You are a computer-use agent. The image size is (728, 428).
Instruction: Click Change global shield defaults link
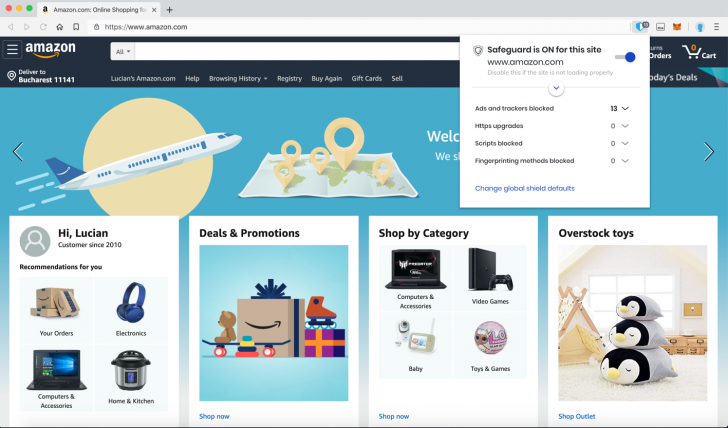(x=525, y=188)
